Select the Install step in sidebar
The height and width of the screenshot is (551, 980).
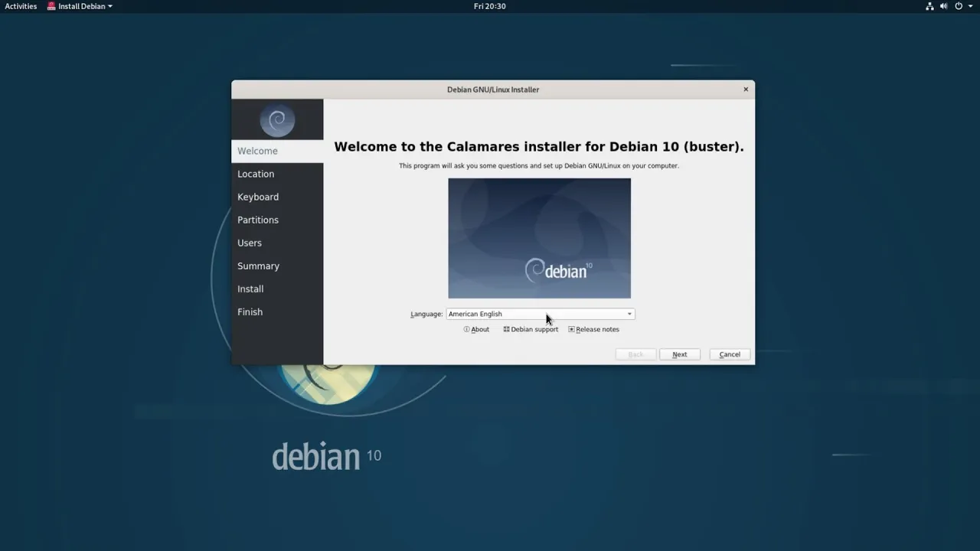(277, 289)
